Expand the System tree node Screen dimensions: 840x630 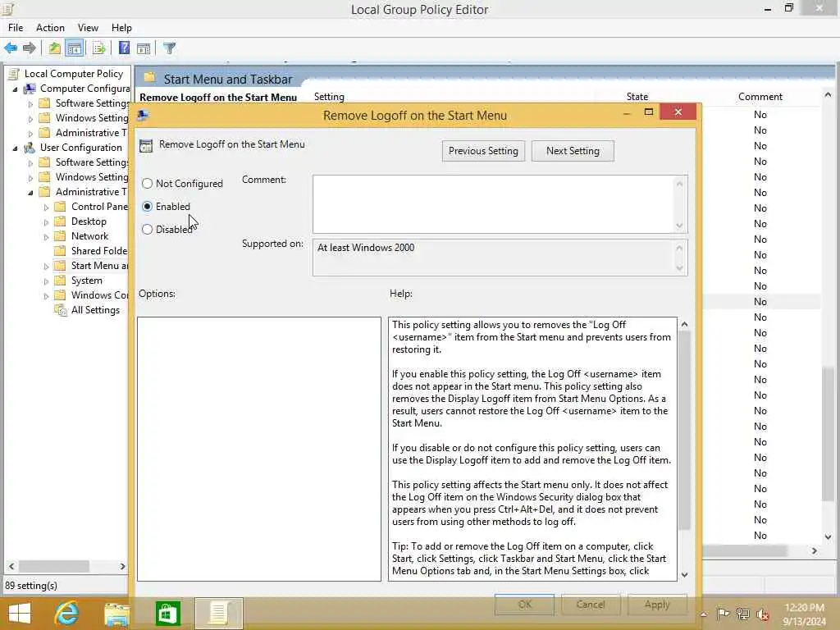[x=46, y=281]
